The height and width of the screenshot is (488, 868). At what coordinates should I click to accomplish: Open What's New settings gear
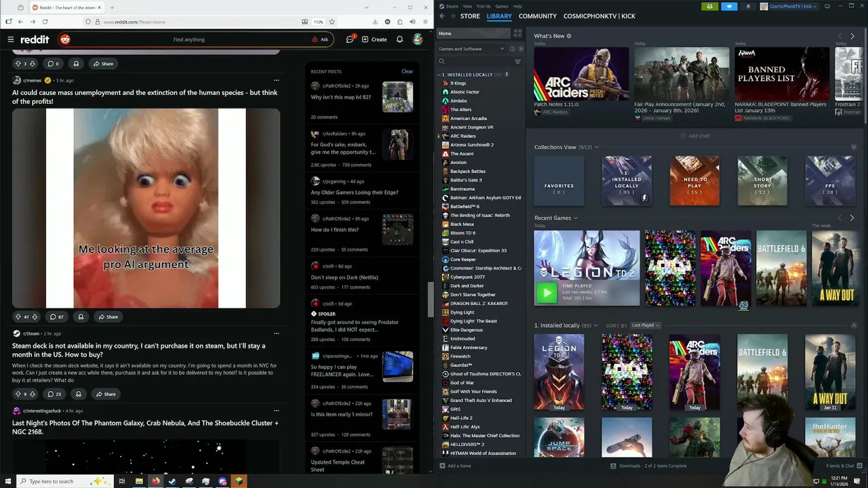click(569, 36)
